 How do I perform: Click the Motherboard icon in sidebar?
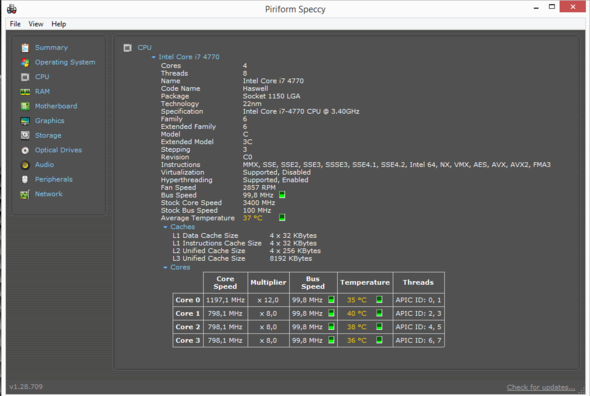pyautogui.click(x=25, y=106)
